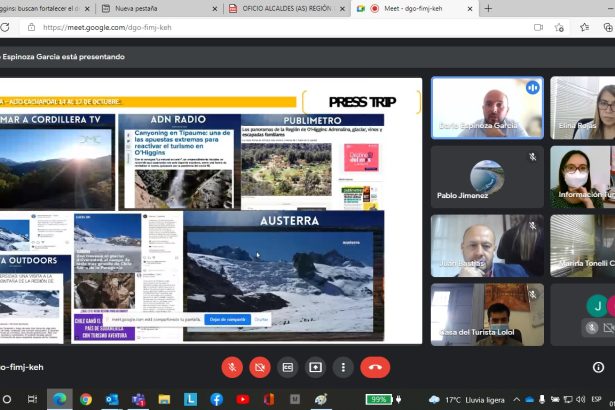This screenshot has height=410, width=615.
Task: Close the Meet tab
Action: click(x=470, y=8)
